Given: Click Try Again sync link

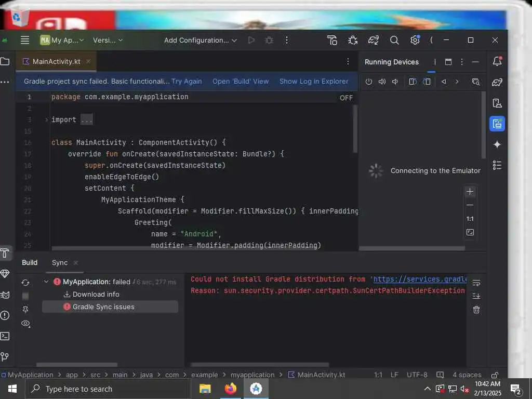Looking at the screenshot, I should click(x=187, y=82).
